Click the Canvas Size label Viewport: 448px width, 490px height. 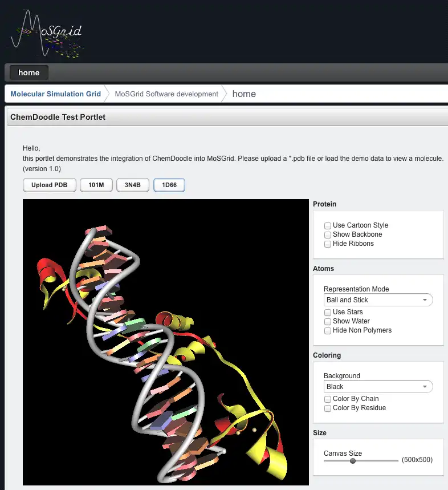343,453
